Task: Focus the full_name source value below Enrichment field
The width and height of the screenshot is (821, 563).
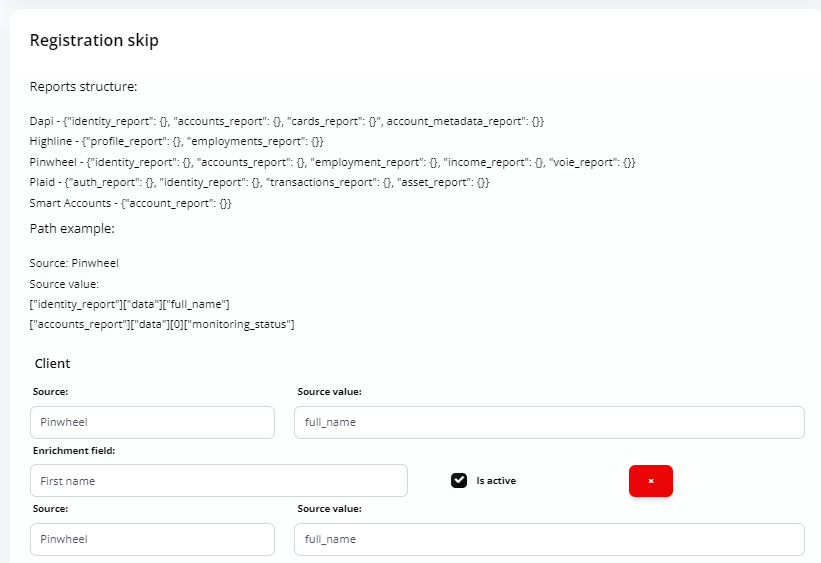Action: [x=549, y=539]
